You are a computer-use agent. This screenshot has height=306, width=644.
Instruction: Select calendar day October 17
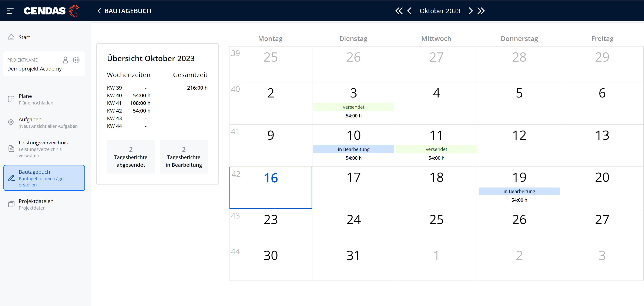pyautogui.click(x=353, y=188)
